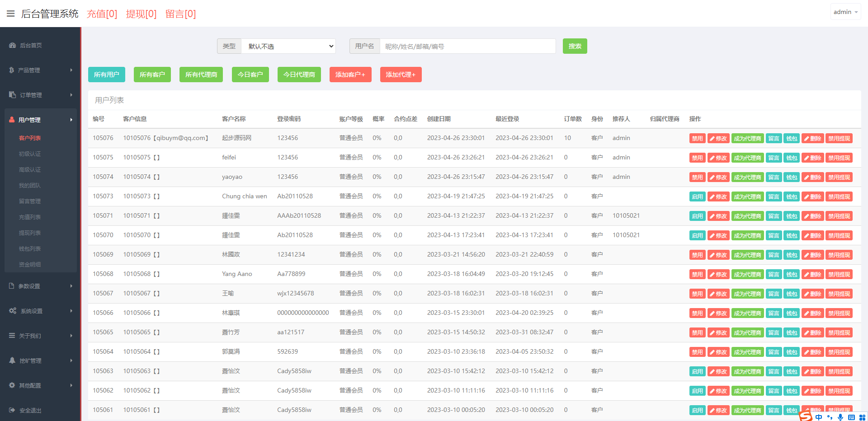Open the 类型 dropdown showing 默认不选
Viewport: 868px width, 421px height.
pyautogui.click(x=288, y=46)
